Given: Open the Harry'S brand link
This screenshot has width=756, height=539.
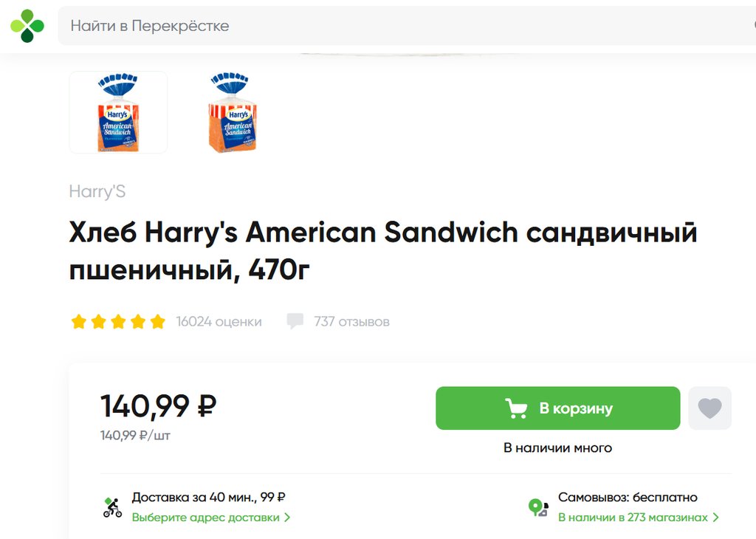Looking at the screenshot, I should coord(97,192).
